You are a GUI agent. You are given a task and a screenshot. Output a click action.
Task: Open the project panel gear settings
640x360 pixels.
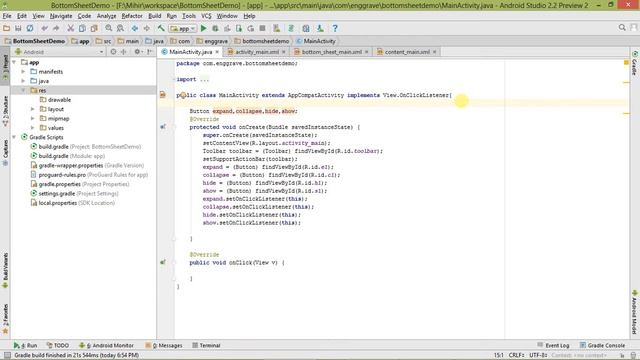pos(138,52)
